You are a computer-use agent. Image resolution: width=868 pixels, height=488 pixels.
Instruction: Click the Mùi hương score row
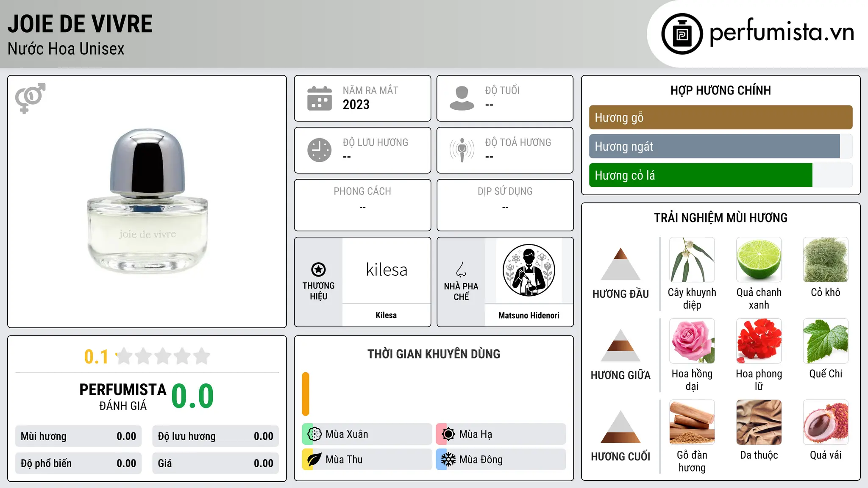(78, 436)
